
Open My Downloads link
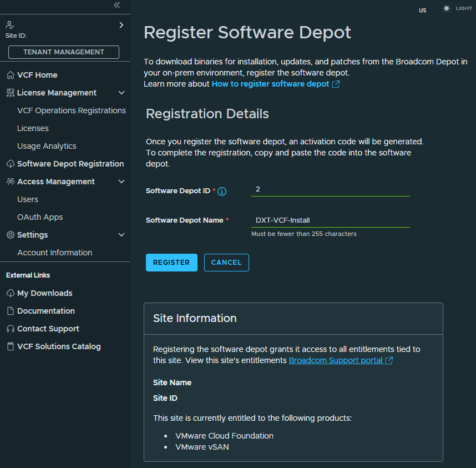tap(44, 293)
